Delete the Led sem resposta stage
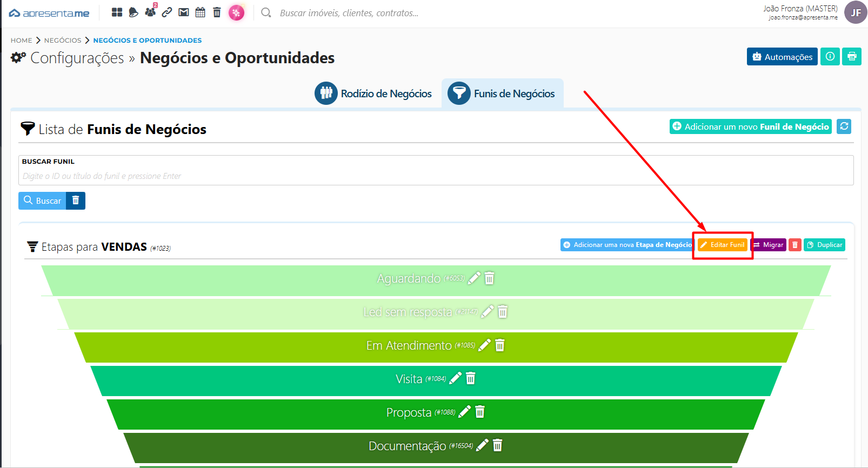 click(x=503, y=312)
